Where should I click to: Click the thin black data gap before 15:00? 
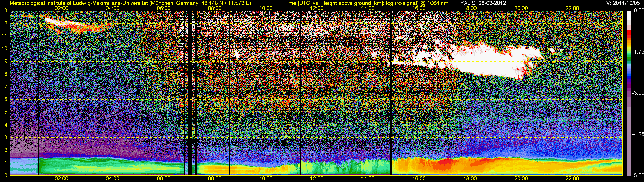tap(390, 94)
